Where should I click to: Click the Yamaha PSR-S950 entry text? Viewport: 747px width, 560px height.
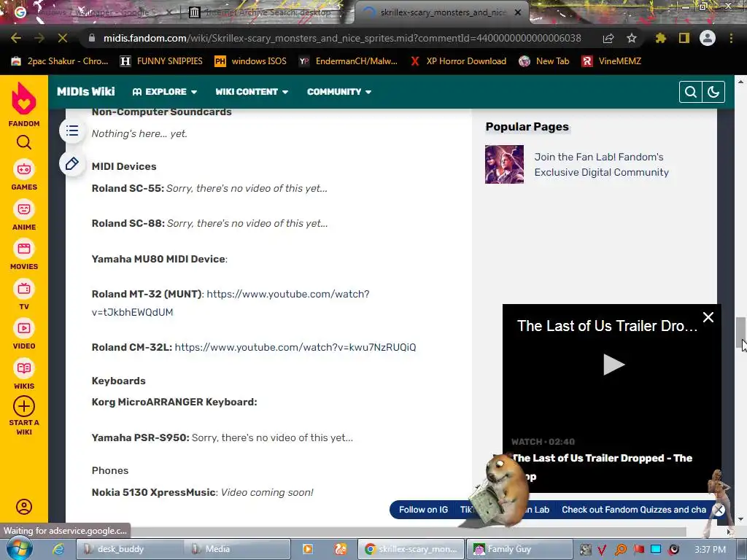(x=222, y=437)
